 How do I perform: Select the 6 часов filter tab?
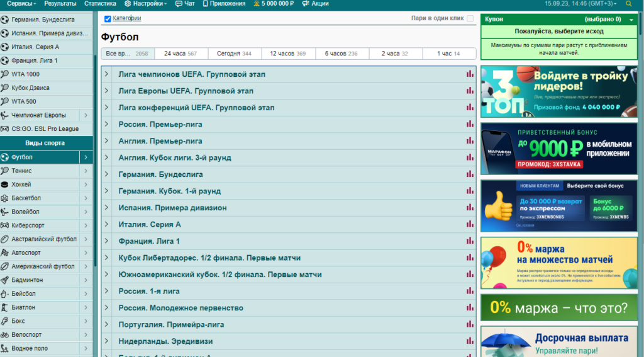pos(341,54)
